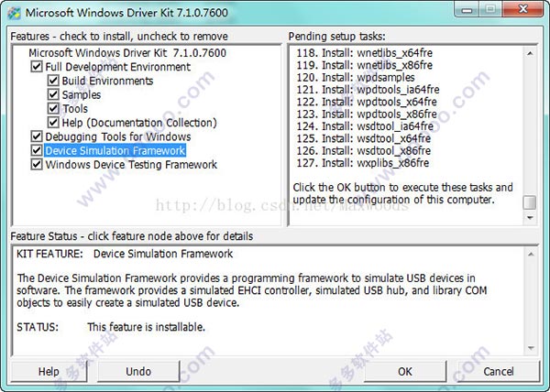Click 'This feature is installable.' status text

(x=146, y=327)
